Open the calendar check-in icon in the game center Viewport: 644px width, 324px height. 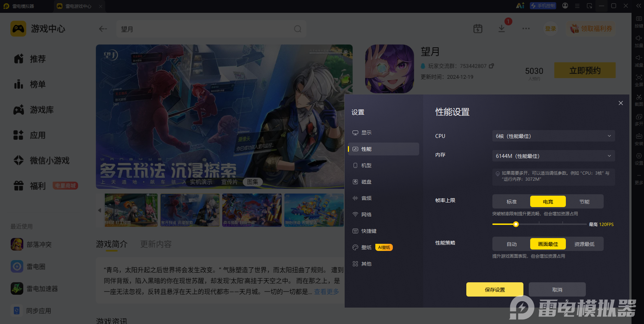coord(478,29)
